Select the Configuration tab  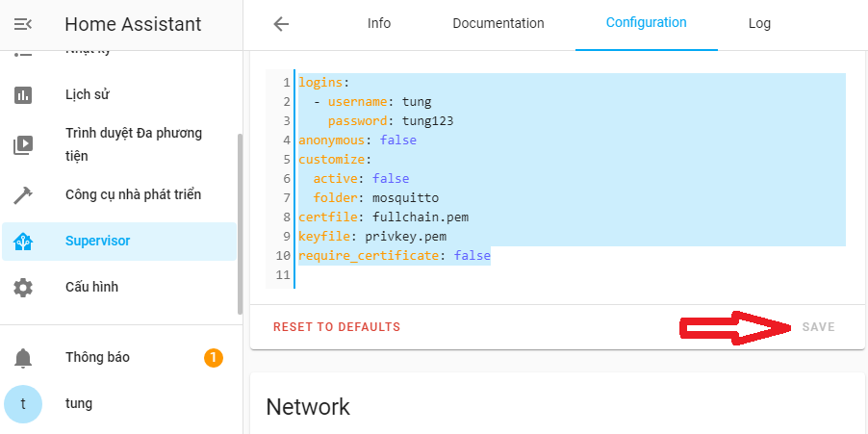pos(647,24)
